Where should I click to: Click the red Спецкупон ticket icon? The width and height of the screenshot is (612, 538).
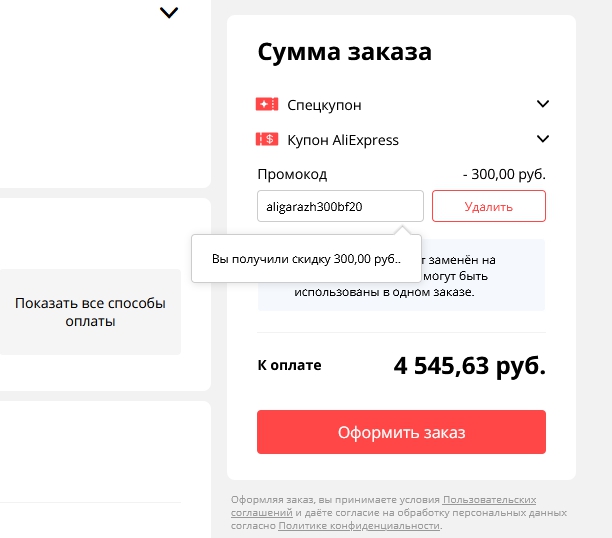click(267, 104)
